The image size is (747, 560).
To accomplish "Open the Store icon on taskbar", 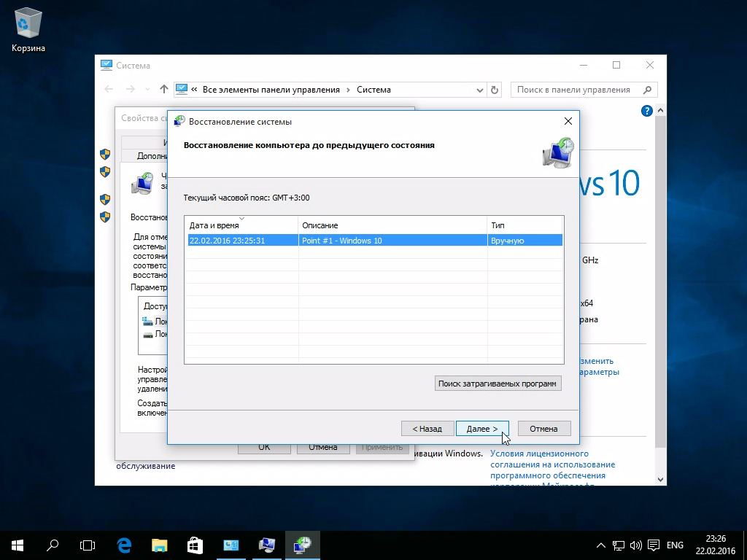I will click(x=195, y=545).
